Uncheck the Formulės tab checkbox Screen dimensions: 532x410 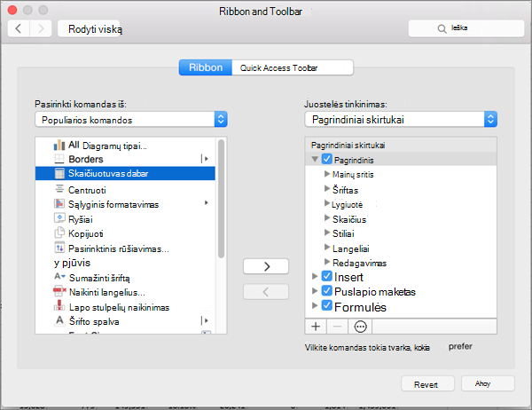(x=326, y=305)
